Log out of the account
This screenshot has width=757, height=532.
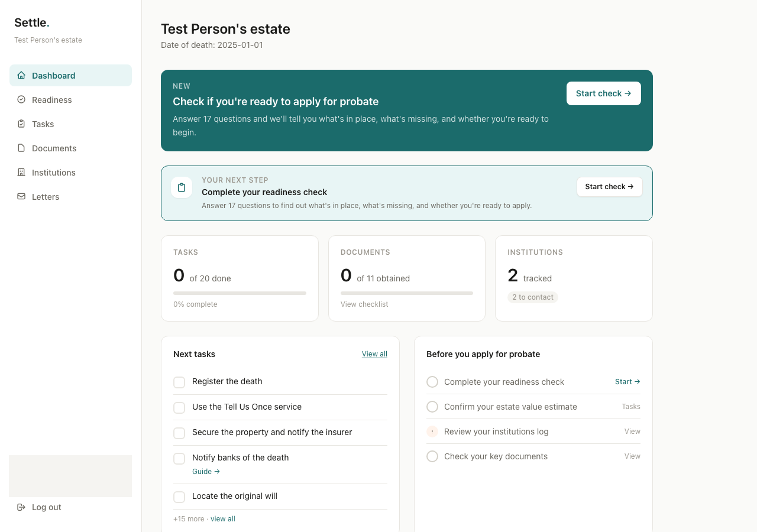point(70,507)
